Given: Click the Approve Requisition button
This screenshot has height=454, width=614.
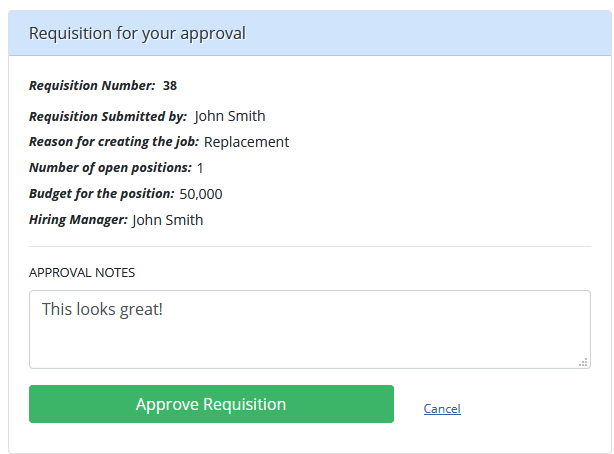Looking at the screenshot, I should (x=211, y=404).
